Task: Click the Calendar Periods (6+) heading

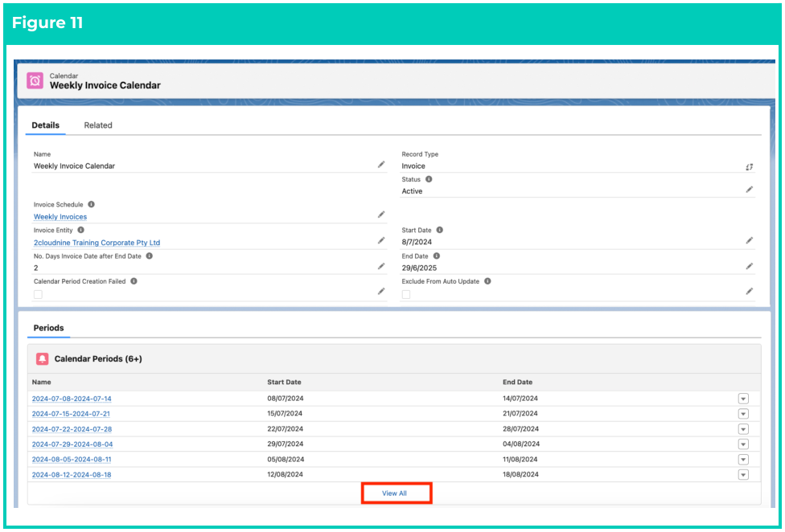Action: pos(98,358)
